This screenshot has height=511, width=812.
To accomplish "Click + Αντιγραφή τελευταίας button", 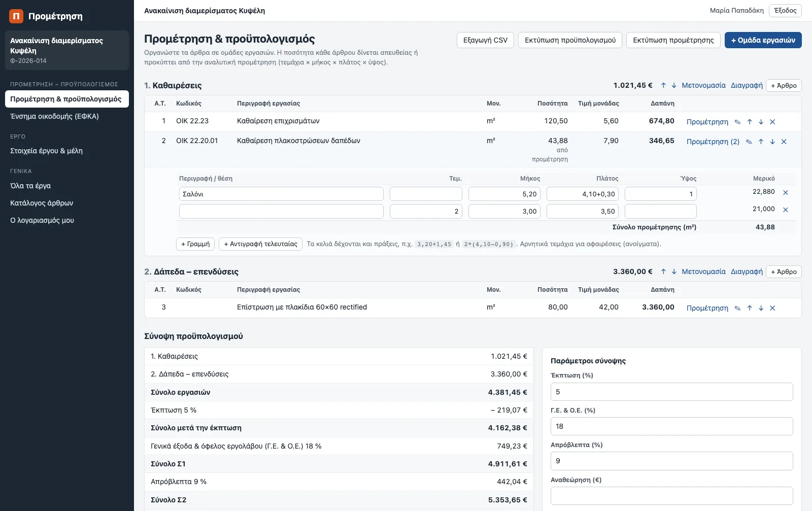I will [x=261, y=244].
